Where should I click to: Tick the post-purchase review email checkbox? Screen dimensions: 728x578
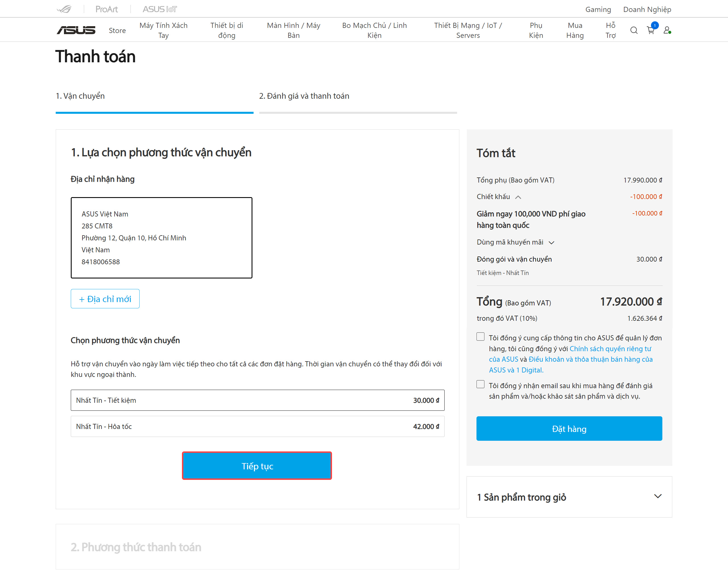(480, 384)
